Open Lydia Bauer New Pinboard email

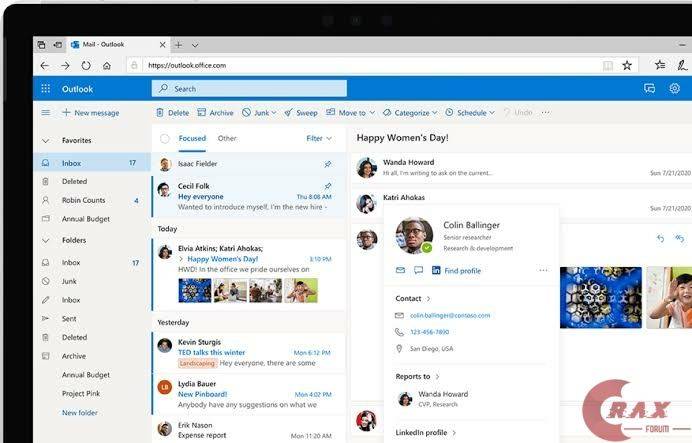tap(249, 394)
